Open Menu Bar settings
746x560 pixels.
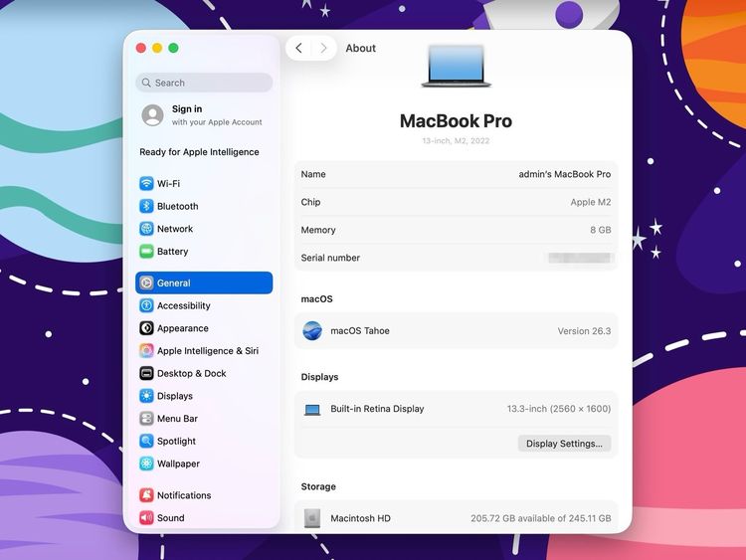[x=204, y=419]
